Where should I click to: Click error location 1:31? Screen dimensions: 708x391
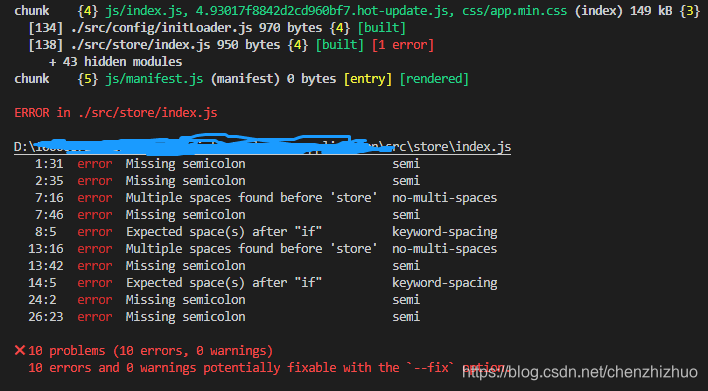(49, 163)
